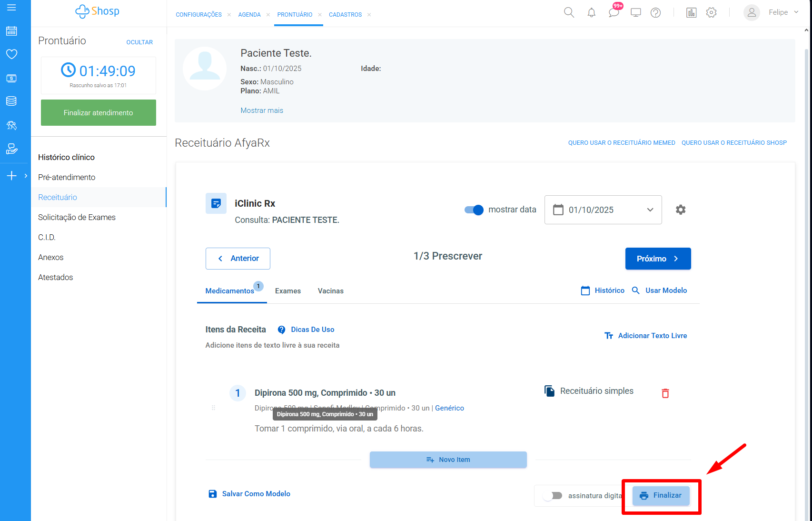
Task: Switch to the Exames tab
Action: (287, 291)
